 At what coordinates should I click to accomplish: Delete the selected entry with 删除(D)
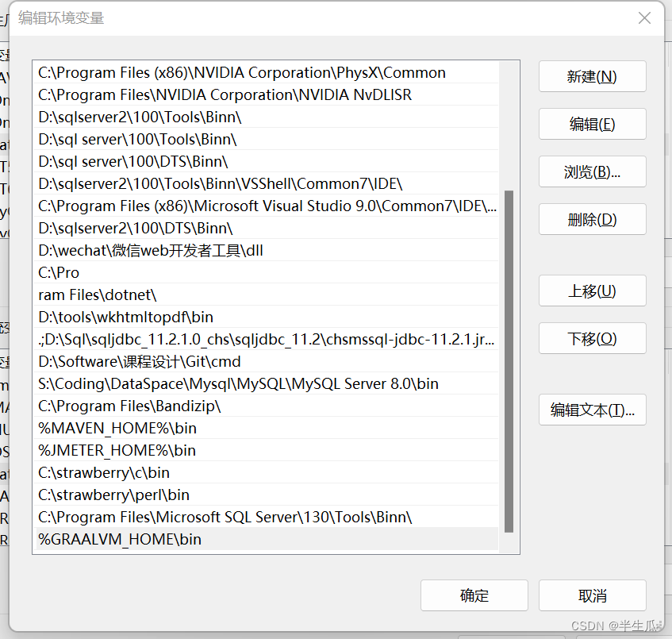coord(593,219)
